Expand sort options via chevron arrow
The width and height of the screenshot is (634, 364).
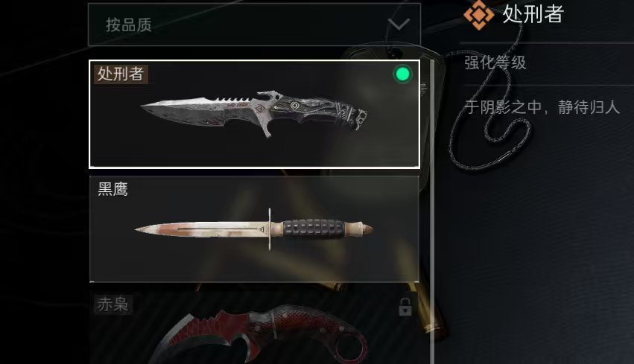(399, 25)
